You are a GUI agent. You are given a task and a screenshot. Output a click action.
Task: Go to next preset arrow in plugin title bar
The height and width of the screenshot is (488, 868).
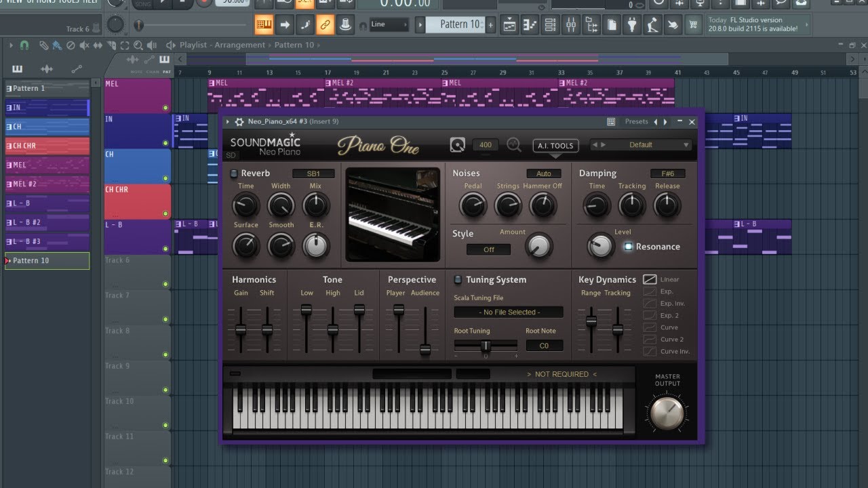tap(665, 122)
